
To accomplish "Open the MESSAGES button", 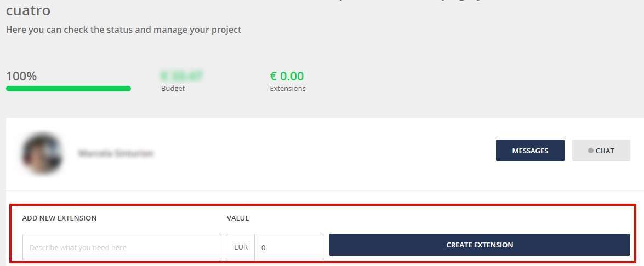I will click(530, 151).
